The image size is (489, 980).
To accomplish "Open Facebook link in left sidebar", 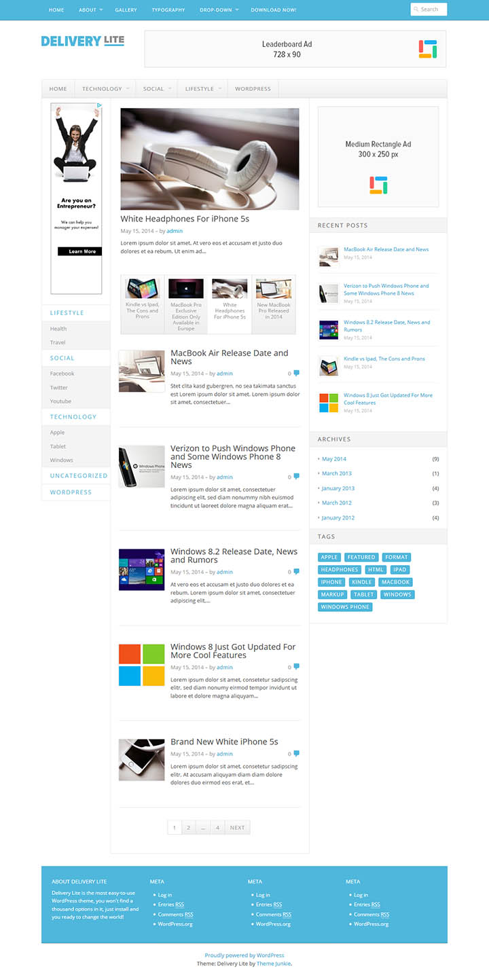I will (x=62, y=374).
